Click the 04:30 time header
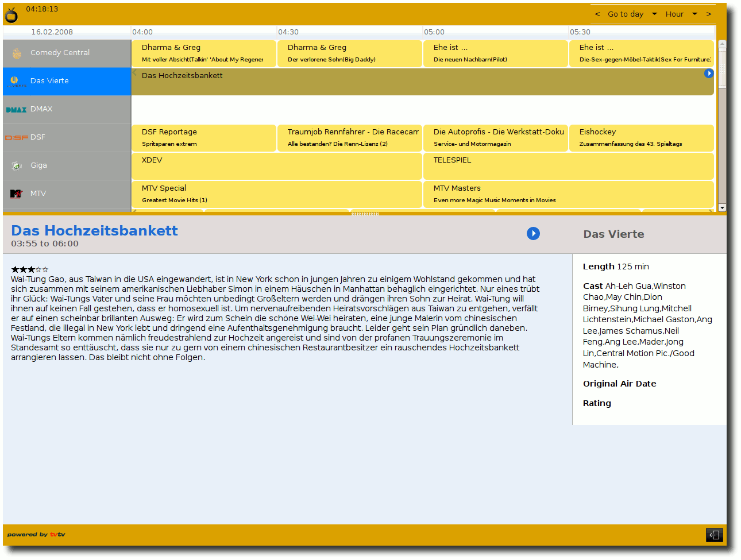This screenshot has height=560, width=741. pyautogui.click(x=288, y=32)
